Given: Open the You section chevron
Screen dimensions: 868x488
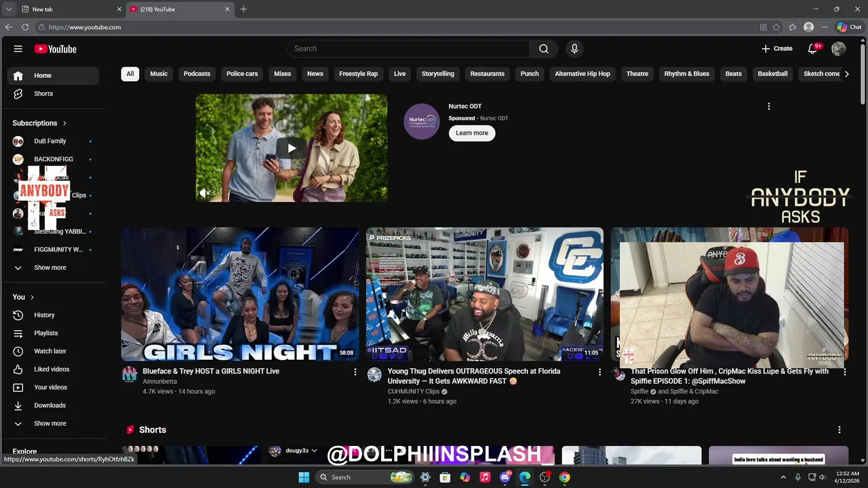Looking at the screenshot, I should [32, 298].
